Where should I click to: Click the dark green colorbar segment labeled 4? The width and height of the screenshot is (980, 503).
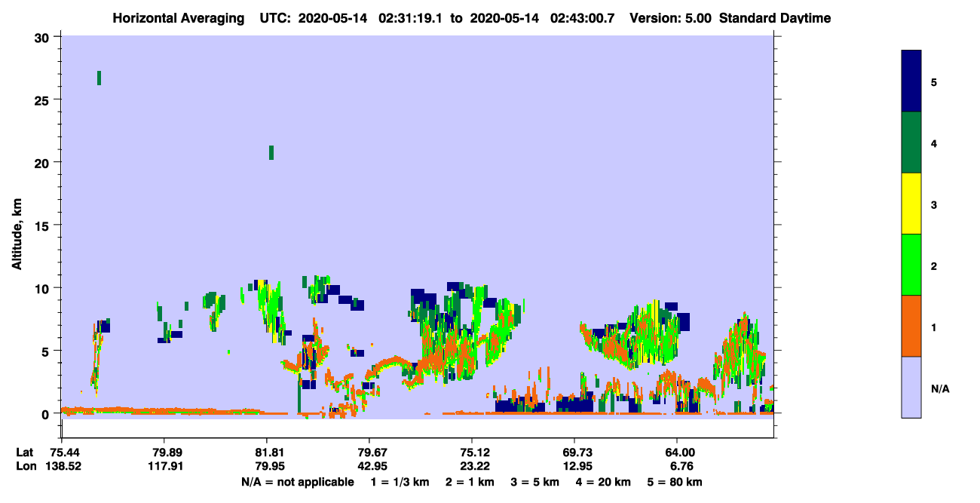coord(911,143)
